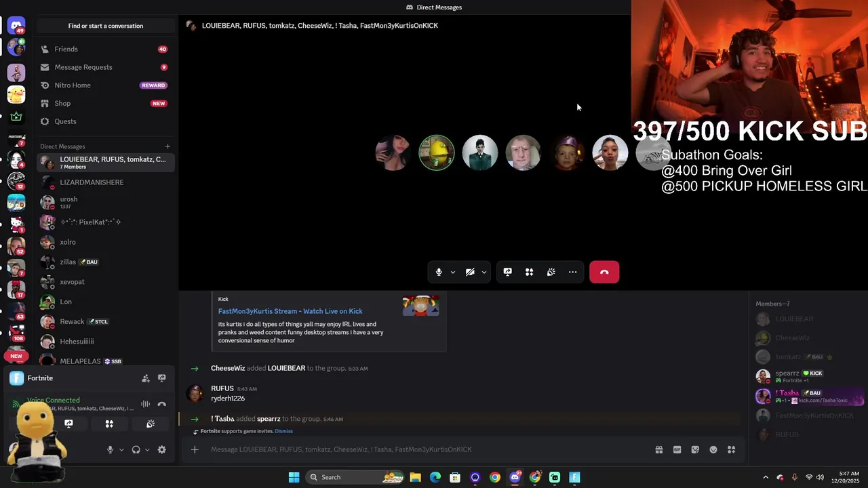The width and height of the screenshot is (868, 488).
Task: Launch activities button in voice panel
Action: click(109, 424)
